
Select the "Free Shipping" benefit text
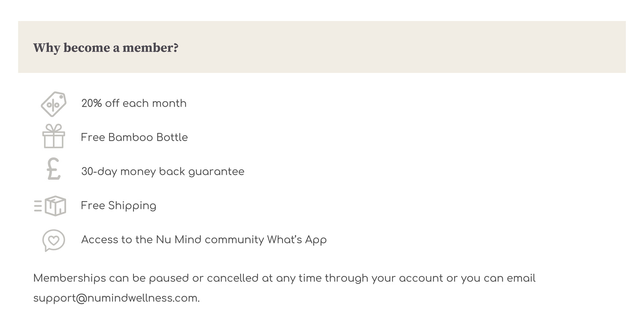pos(118,206)
